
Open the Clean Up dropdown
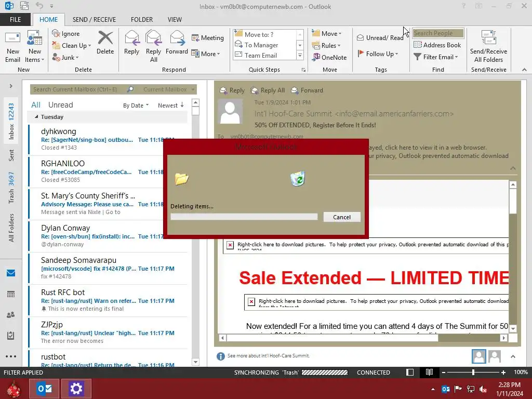[72, 46]
